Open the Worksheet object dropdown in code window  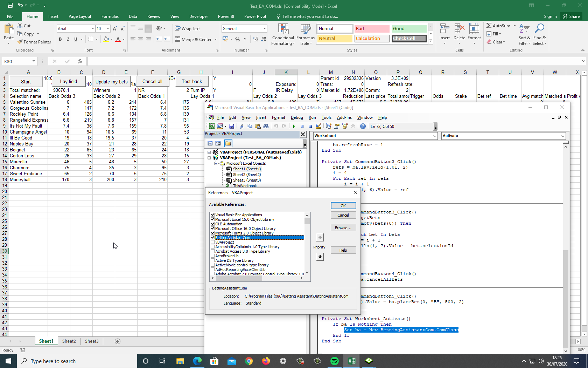434,136
